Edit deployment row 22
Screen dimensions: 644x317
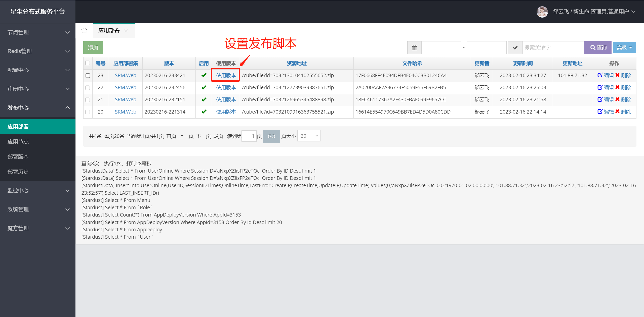click(x=606, y=87)
